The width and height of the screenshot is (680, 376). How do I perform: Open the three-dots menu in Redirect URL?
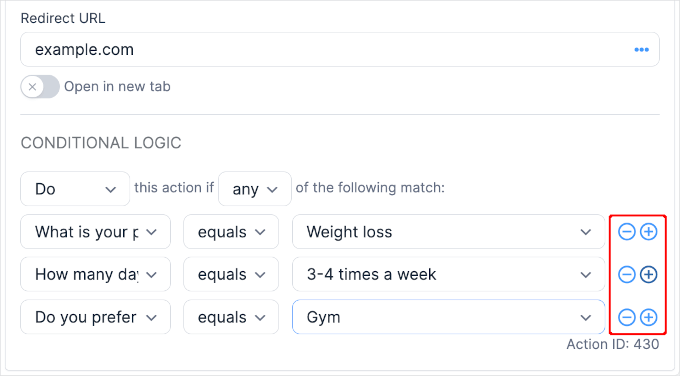641,50
